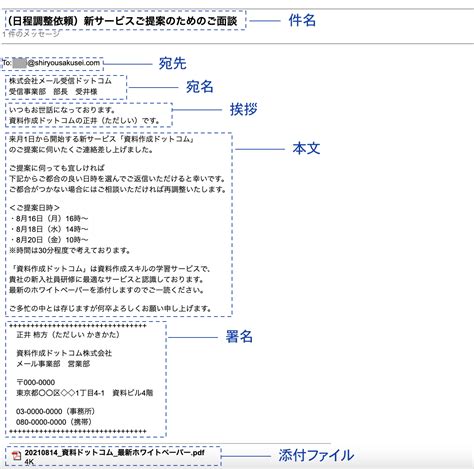Click the office phone 03-0000-0000（事務所）
This screenshot has width=474, height=469.
[x=56, y=411]
